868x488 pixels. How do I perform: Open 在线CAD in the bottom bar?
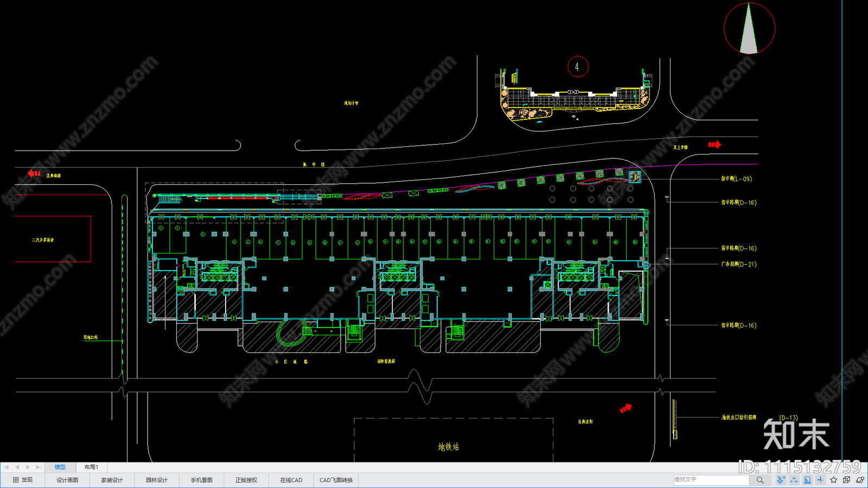point(291,480)
